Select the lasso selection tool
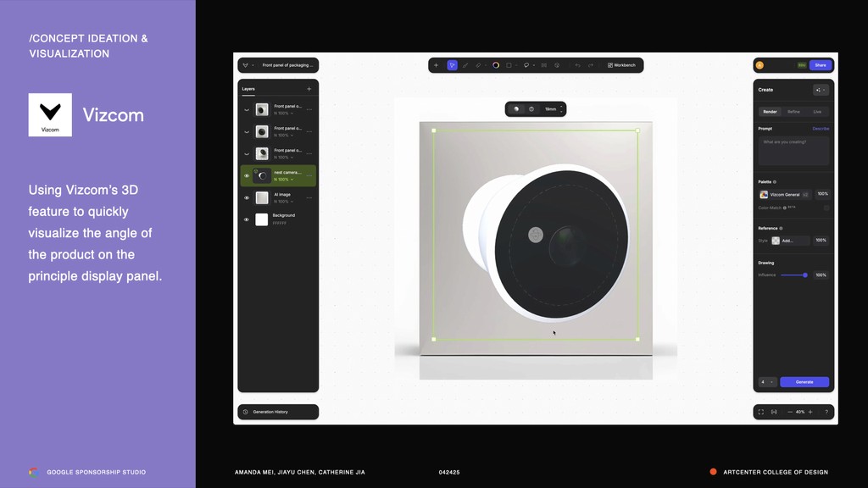Screen dimensions: 868x488 pyautogui.click(x=526, y=65)
